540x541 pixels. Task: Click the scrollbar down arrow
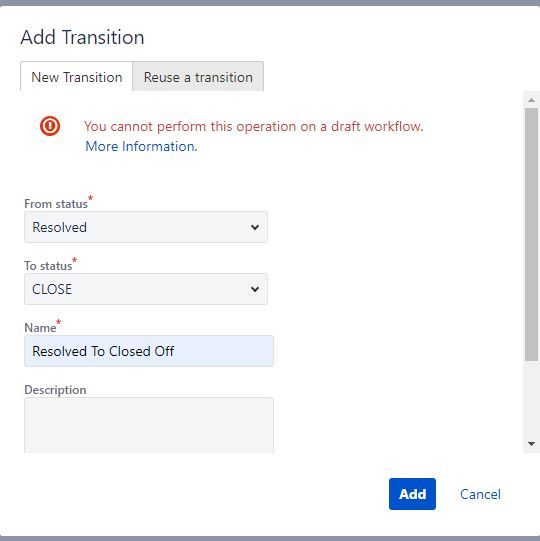[531, 444]
